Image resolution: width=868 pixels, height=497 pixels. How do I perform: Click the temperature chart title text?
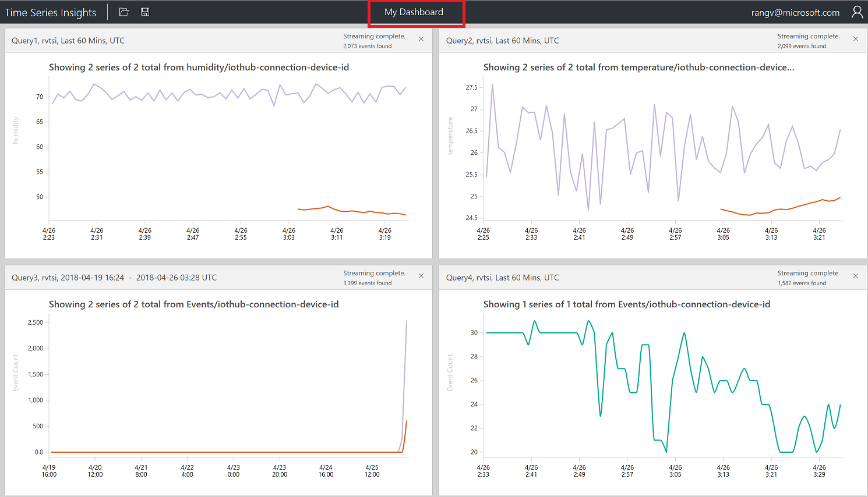(639, 68)
